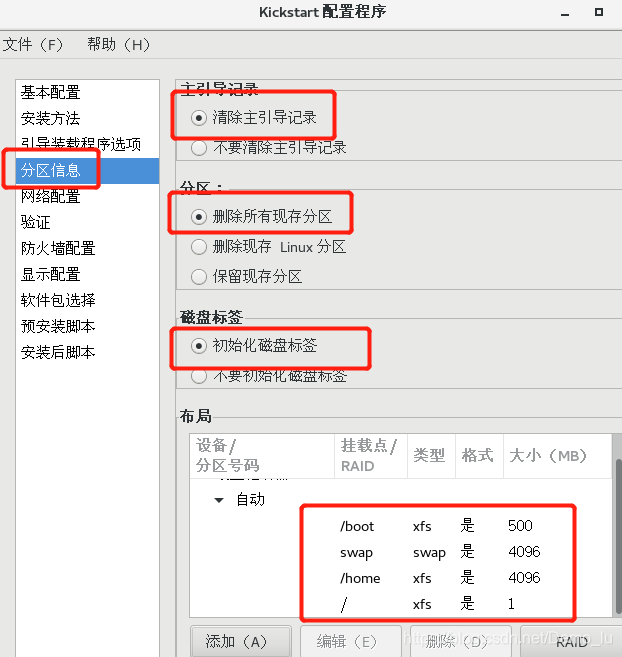Open 软件包选择 section
This screenshot has width=622, height=657.
(x=87, y=300)
